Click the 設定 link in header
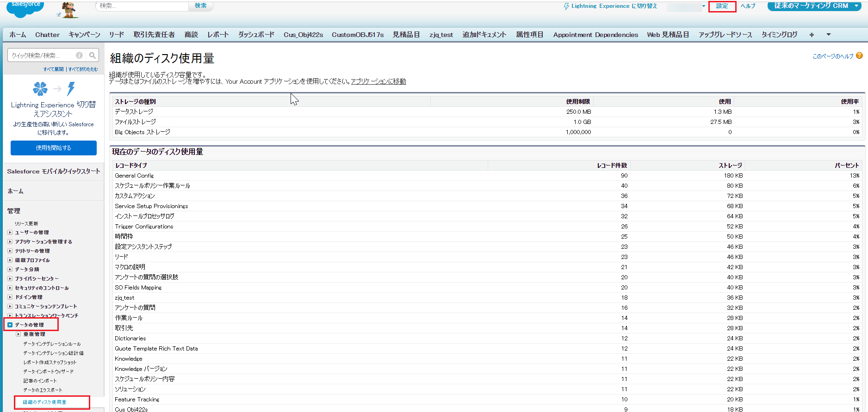The width and height of the screenshot is (868, 412). tap(722, 6)
